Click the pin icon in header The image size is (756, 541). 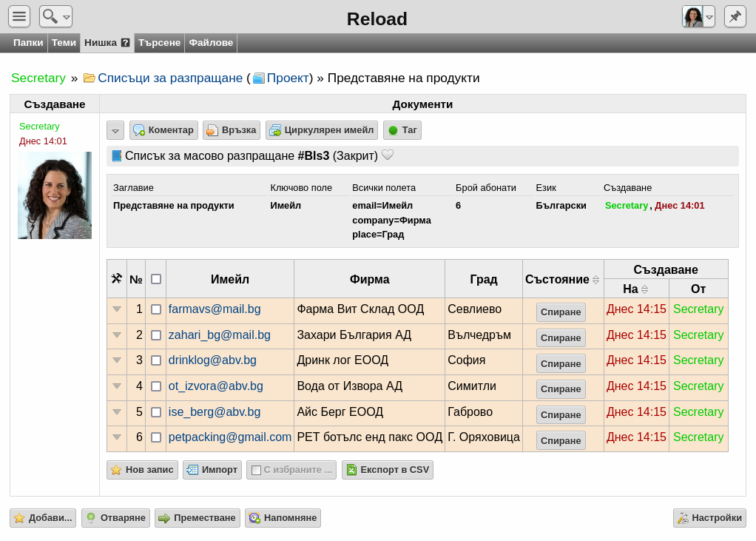click(735, 16)
